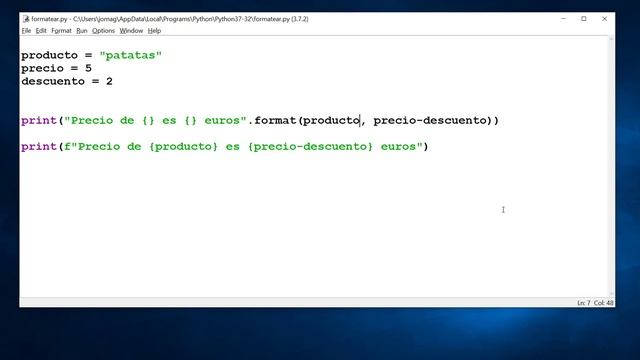Viewport: 640px width, 360px height.
Task: Click the print keyword of the f-string line
Action: click(x=39, y=147)
